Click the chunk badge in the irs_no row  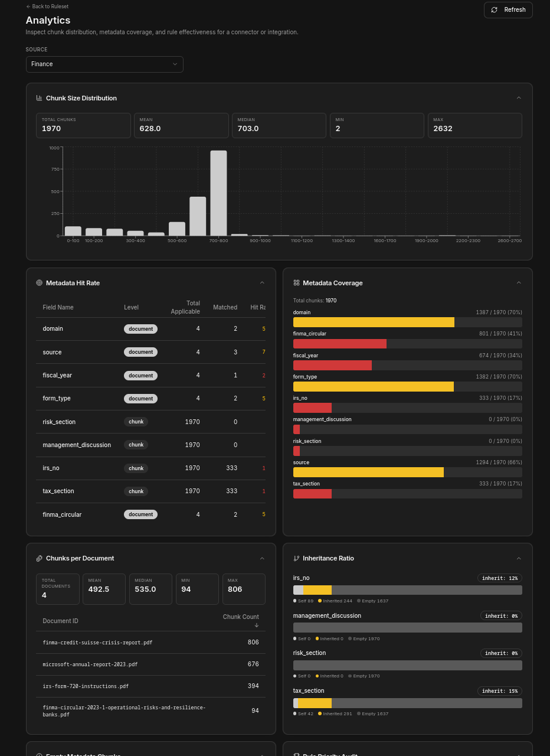click(136, 468)
